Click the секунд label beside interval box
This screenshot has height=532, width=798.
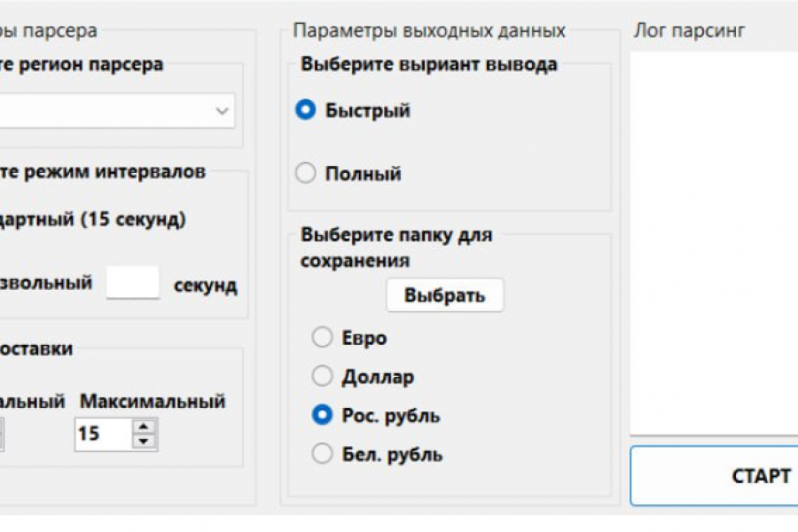(x=205, y=285)
